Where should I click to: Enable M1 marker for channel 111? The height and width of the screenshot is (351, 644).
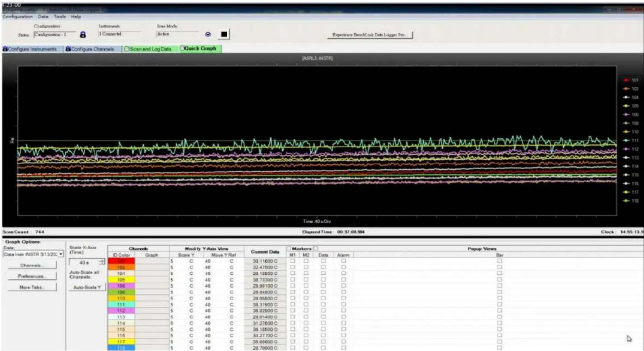(293, 305)
